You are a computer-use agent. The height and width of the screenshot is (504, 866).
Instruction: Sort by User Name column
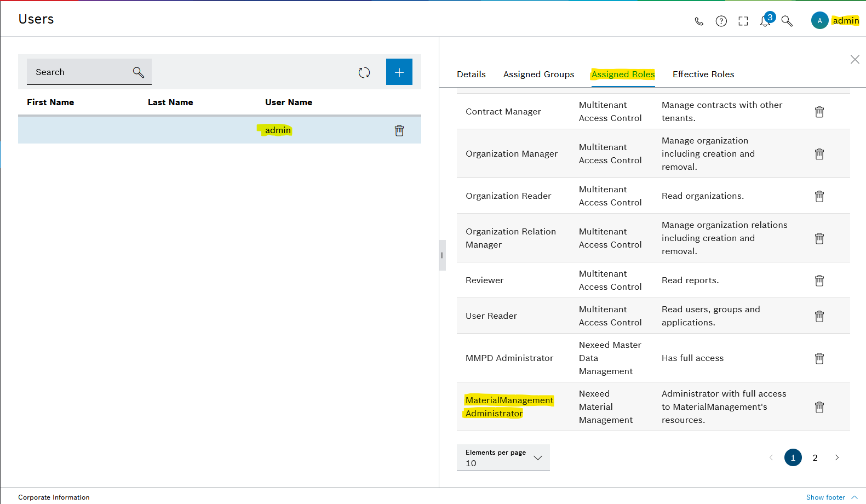[x=289, y=102]
